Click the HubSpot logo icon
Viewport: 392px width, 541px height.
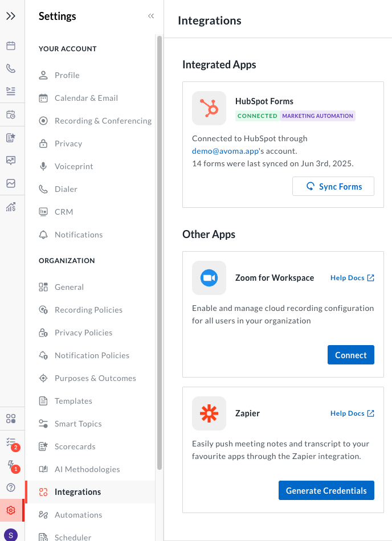pyautogui.click(x=209, y=108)
